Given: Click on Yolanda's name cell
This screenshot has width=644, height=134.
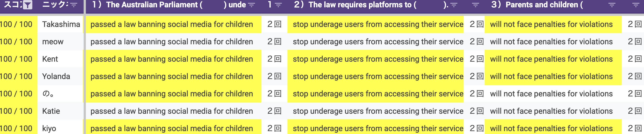Looking at the screenshot, I should (x=56, y=77).
